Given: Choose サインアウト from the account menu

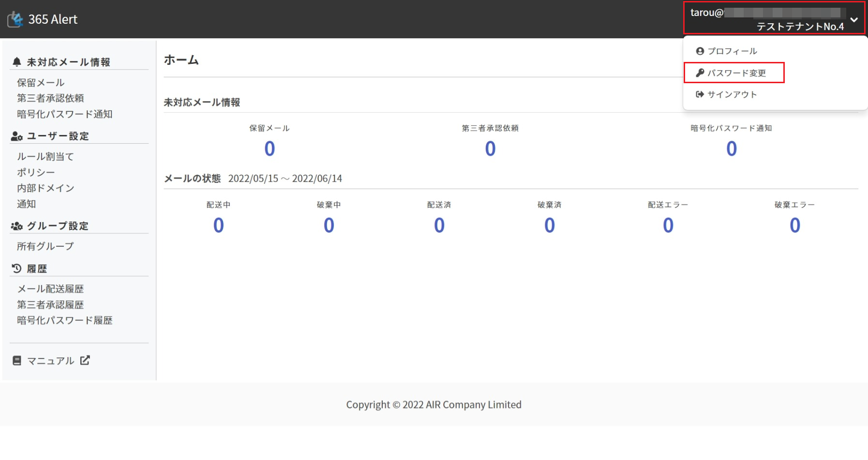Looking at the screenshot, I should click(732, 95).
